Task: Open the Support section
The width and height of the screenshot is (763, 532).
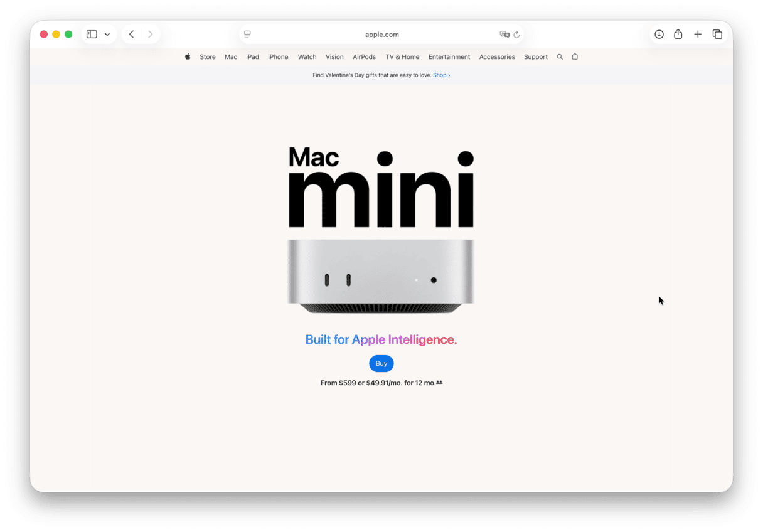Action: [535, 56]
